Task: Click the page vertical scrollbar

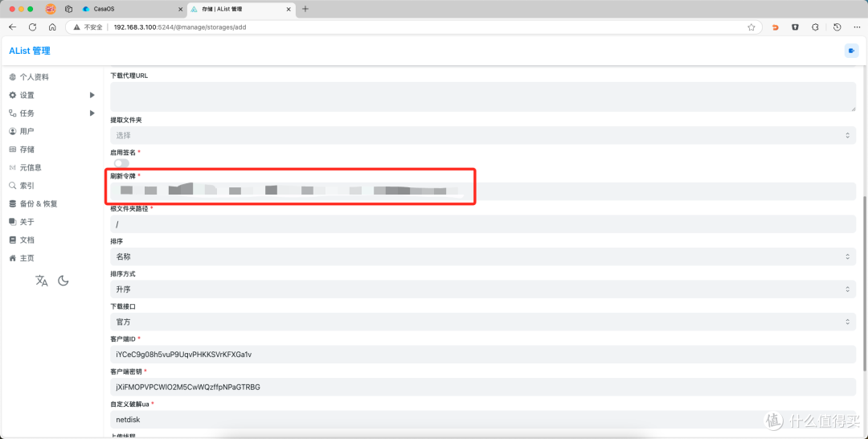Action: [x=865, y=284]
